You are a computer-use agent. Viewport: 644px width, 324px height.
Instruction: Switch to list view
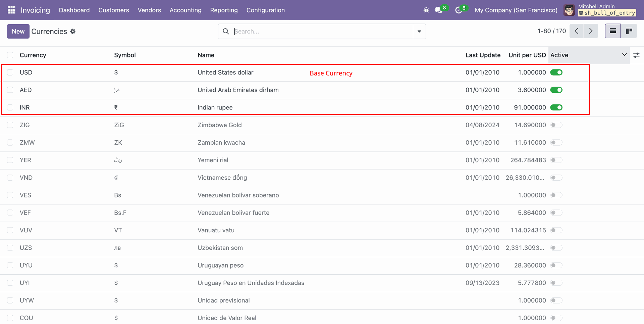[613, 31]
